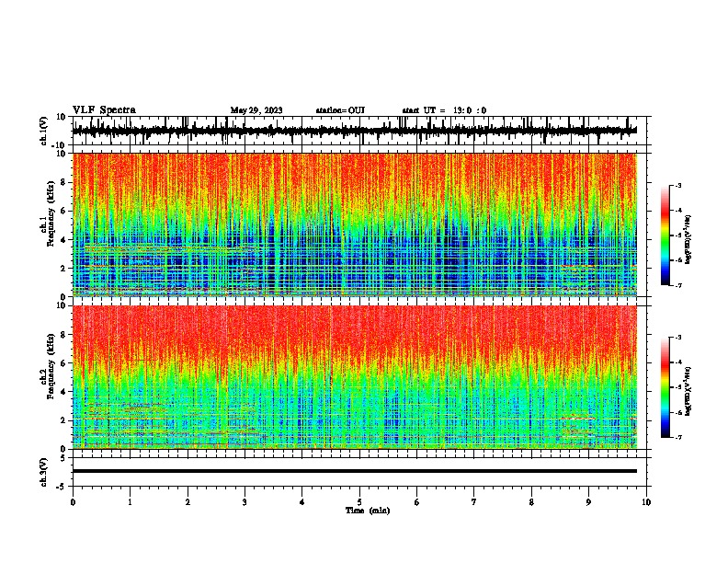Click inside the ch.2 spectrogram panel

pyautogui.click(x=355, y=377)
